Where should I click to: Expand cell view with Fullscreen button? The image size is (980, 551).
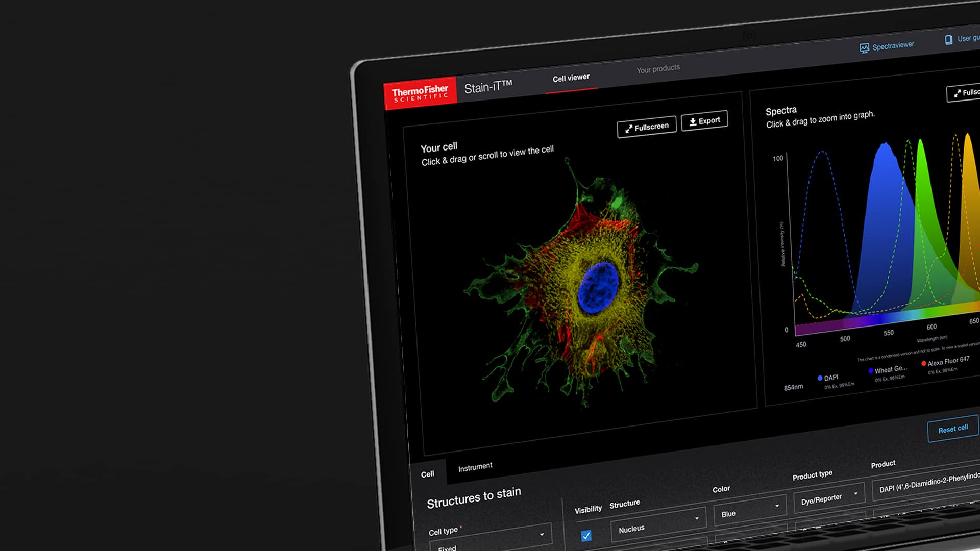coord(647,127)
